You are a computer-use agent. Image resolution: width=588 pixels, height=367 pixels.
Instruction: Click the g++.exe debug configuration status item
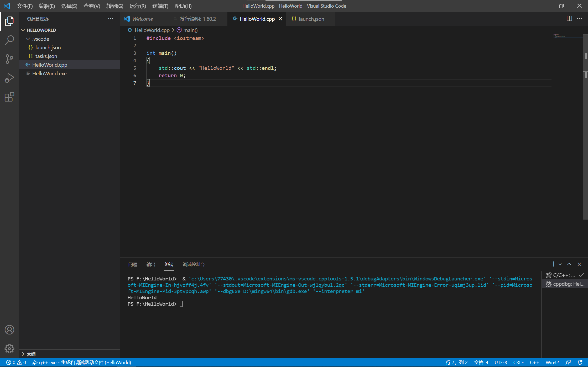click(81, 363)
